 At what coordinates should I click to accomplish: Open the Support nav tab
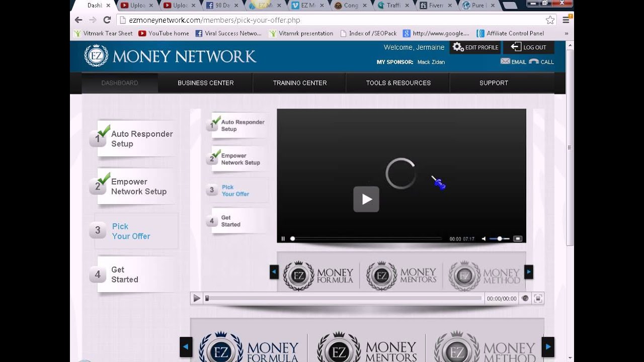tap(494, 83)
